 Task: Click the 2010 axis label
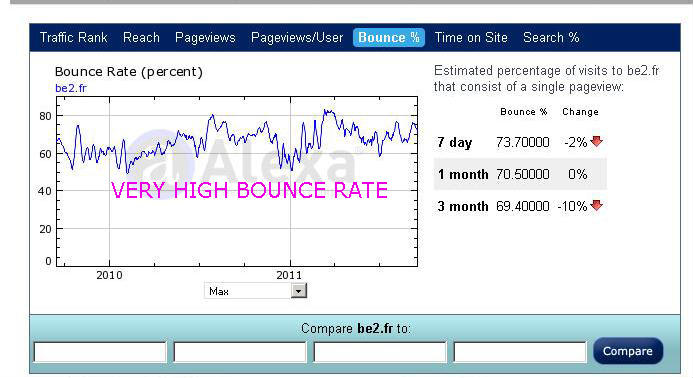(109, 275)
